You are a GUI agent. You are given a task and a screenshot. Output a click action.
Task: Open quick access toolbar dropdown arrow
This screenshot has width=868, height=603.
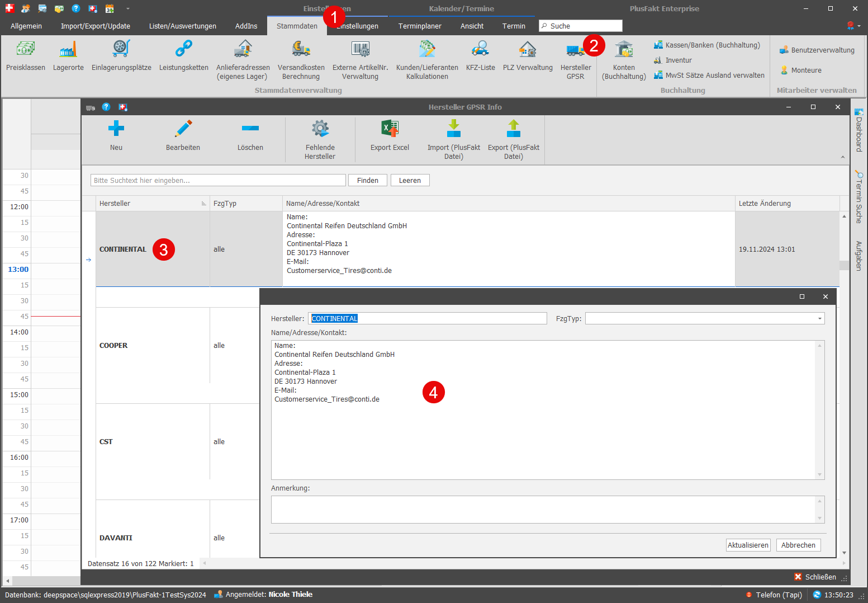pyautogui.click(x=128, y=8)
